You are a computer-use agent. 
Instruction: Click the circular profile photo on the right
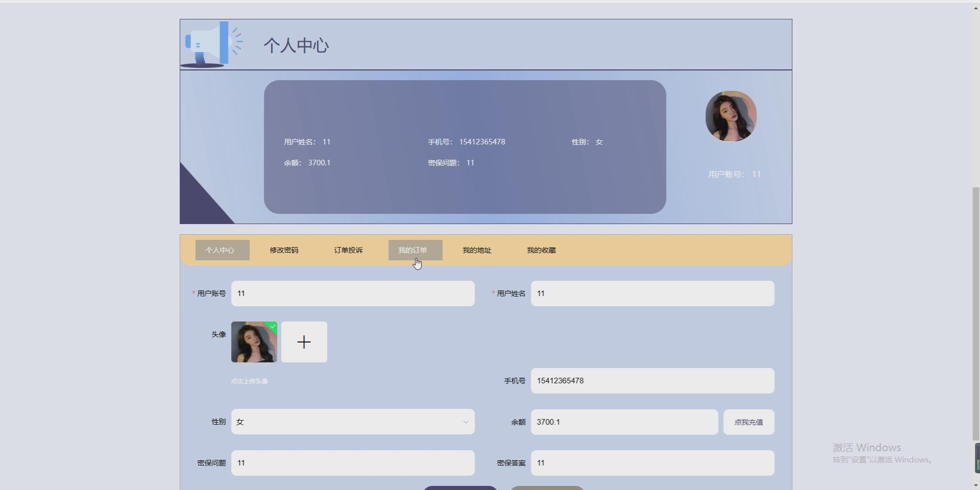(x=731, y=116)
